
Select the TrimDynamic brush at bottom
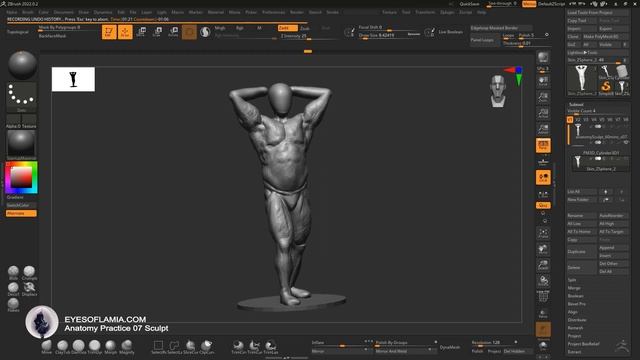[x=95, y=347]
